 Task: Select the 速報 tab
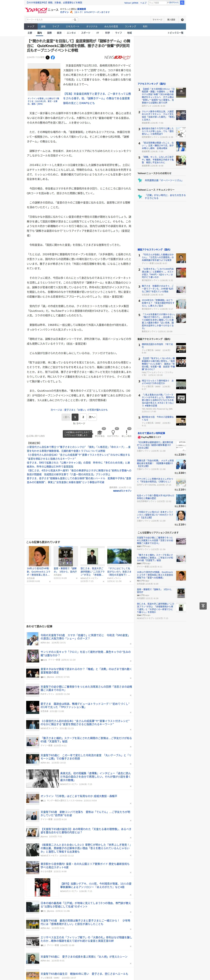tap(43, 27)
